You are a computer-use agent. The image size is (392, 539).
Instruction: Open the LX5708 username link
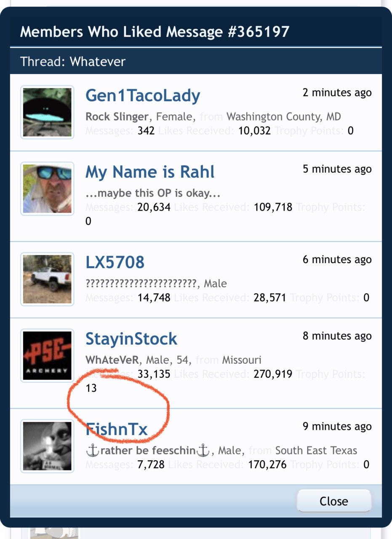tap(115, 262)
